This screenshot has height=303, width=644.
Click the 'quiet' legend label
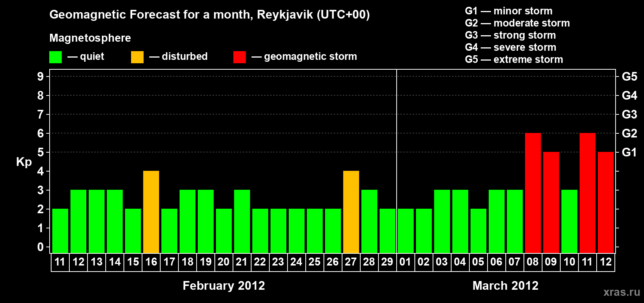click(x=92, y=57)
